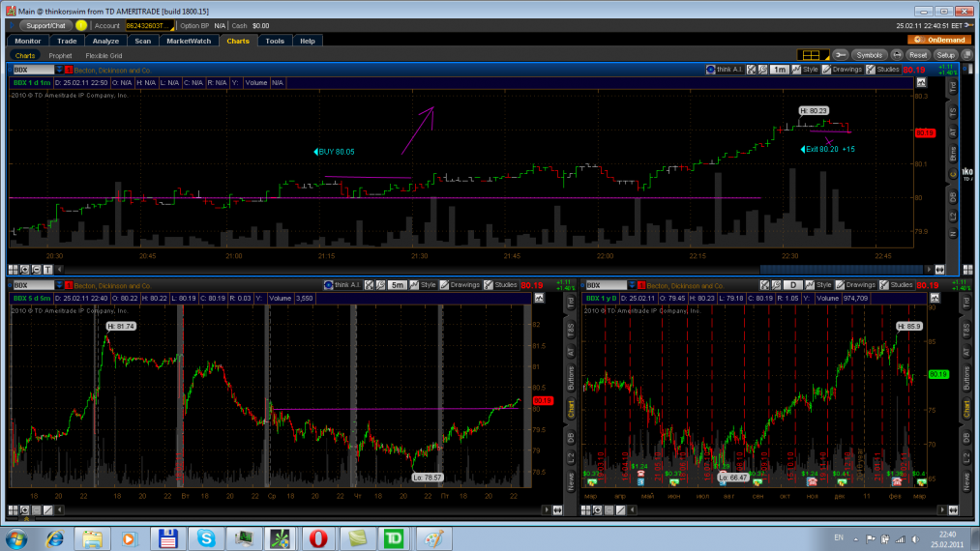Open Studies menu in top chart
The height and width of the screenshot is (551, 980).
point(882,70)
